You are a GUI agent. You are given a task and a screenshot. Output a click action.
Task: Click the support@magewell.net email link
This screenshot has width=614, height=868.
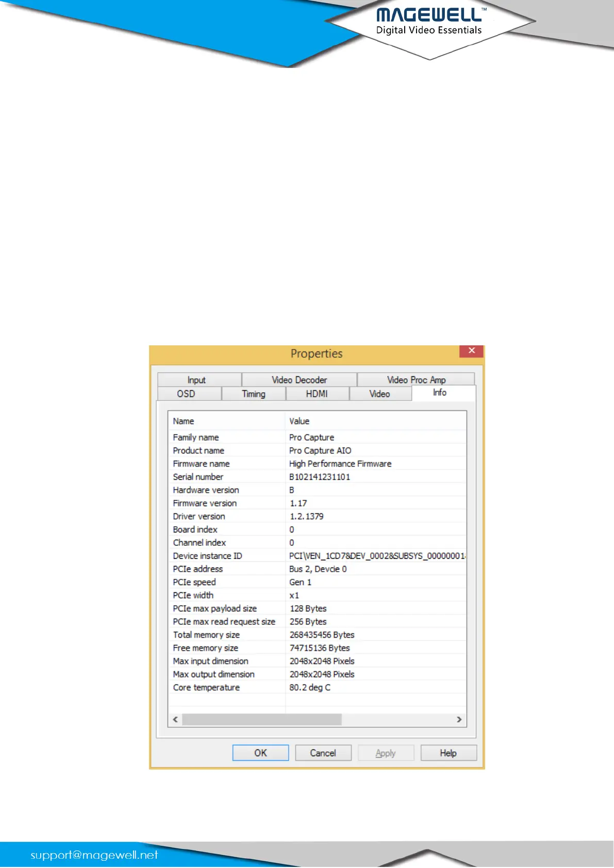(94, 855)
